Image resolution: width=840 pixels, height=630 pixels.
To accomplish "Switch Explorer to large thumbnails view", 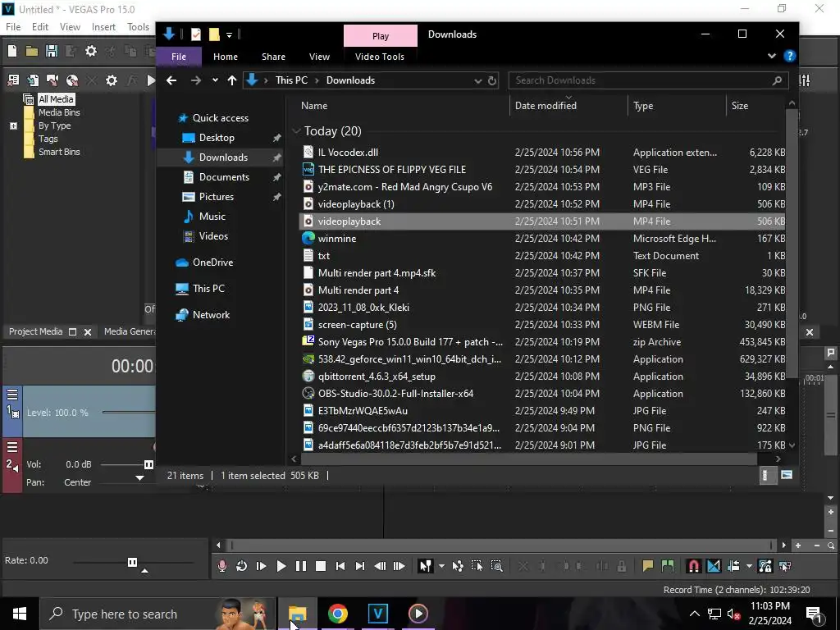I will click(786, 475).
